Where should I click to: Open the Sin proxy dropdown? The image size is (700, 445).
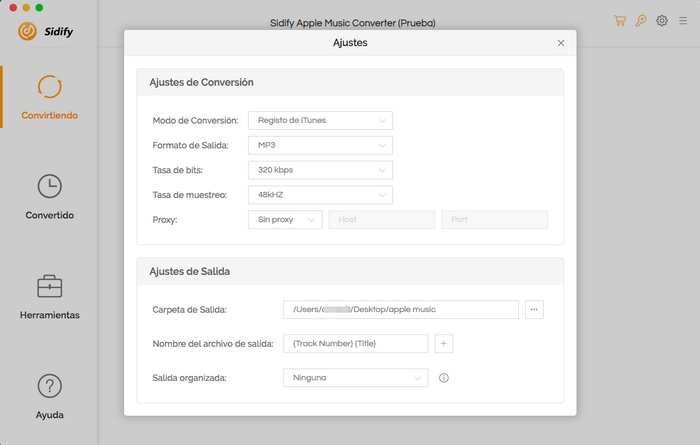pos(285,220)
